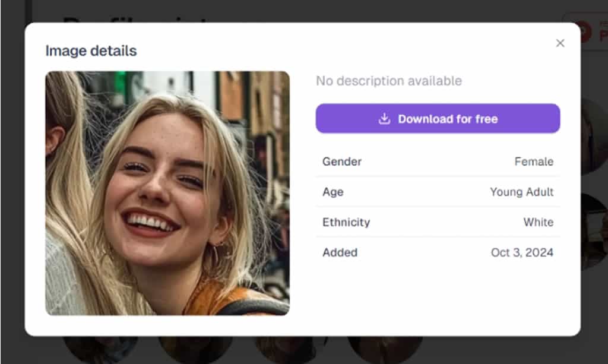Click the Added label
Screen dimensions: 608x364
340,252
